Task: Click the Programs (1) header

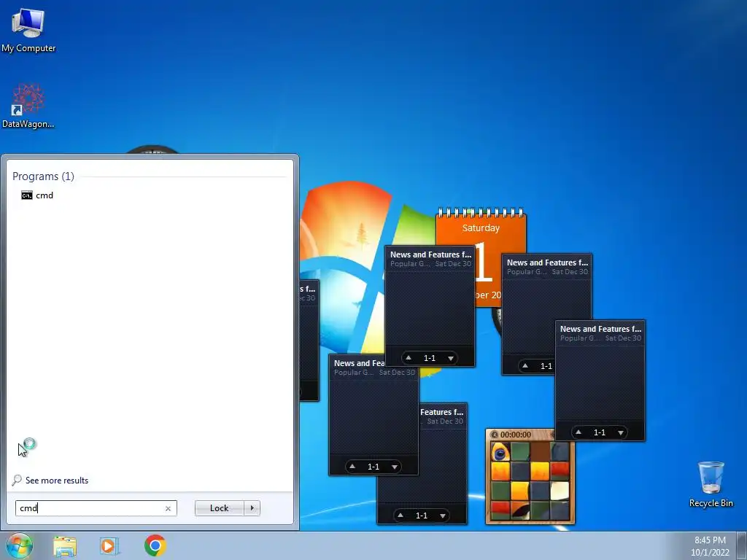Action: pyautogui.click(x=43, y=176)
